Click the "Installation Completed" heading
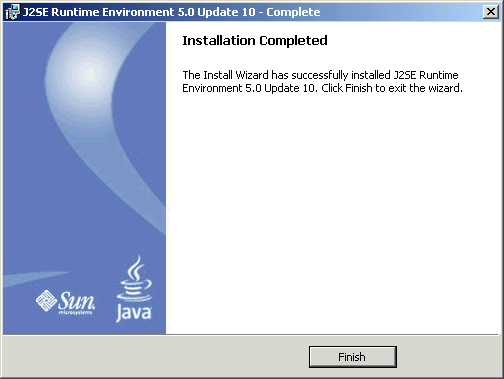504x379 pixels. (255, 41)
